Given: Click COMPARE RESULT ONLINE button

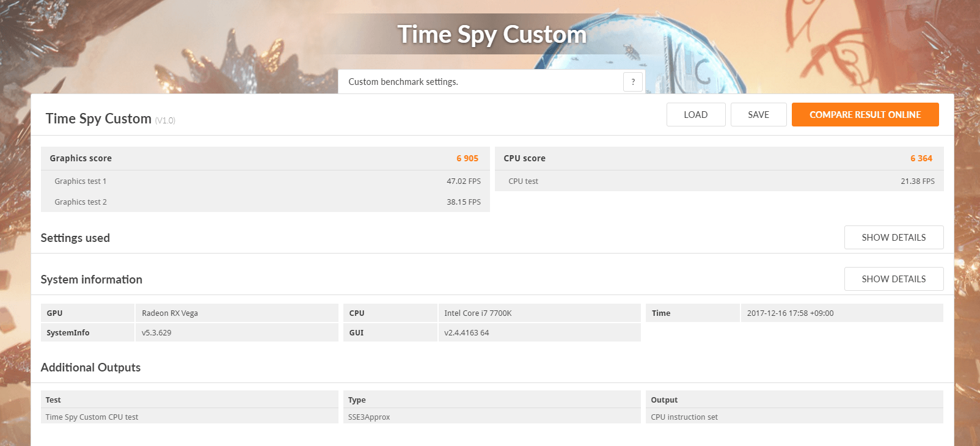Looking at the screenshot, I should (x=865, y=115).
